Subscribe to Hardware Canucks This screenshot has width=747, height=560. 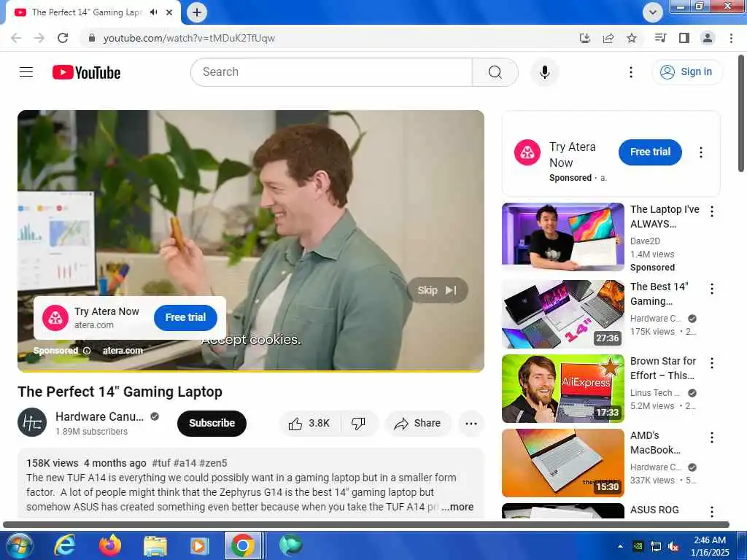(212, 423)
